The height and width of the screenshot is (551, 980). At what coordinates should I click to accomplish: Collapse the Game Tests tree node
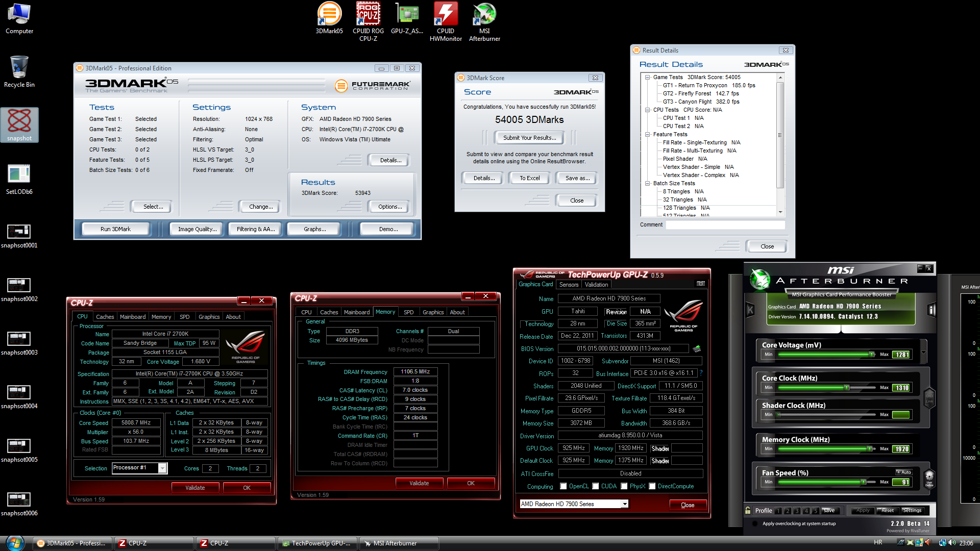point(648,78)
